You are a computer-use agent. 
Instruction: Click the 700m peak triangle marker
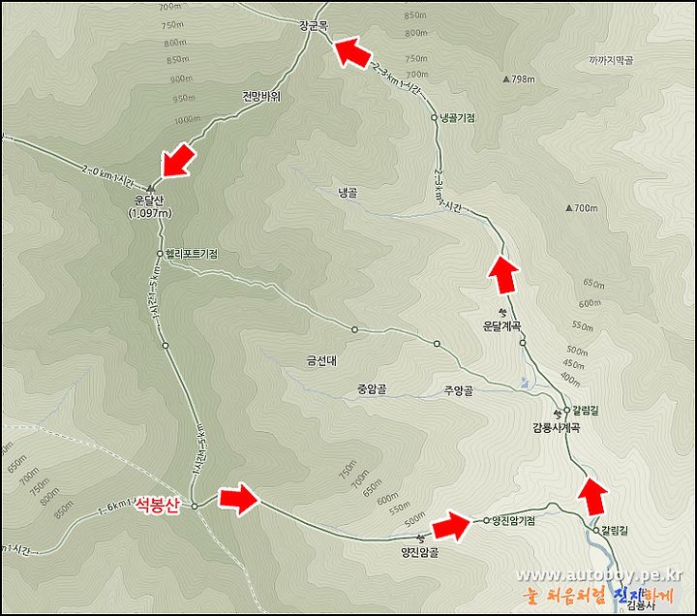point(569,207)
